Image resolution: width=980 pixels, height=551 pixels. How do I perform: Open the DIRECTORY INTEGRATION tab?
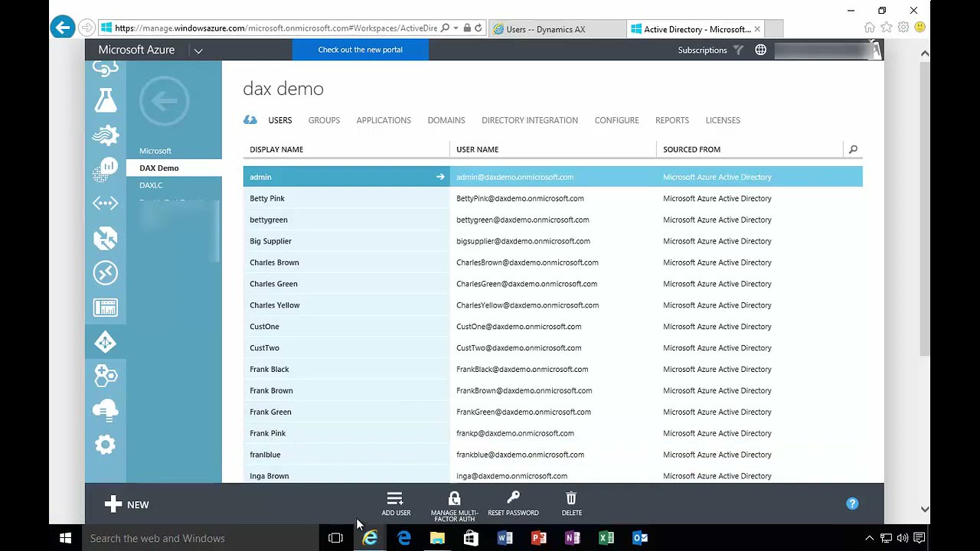click(530, 120)
